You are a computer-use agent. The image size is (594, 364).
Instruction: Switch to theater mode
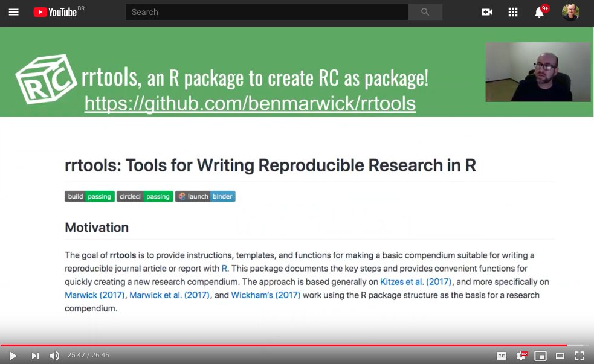pyautogui.click(x=560, y=356)
